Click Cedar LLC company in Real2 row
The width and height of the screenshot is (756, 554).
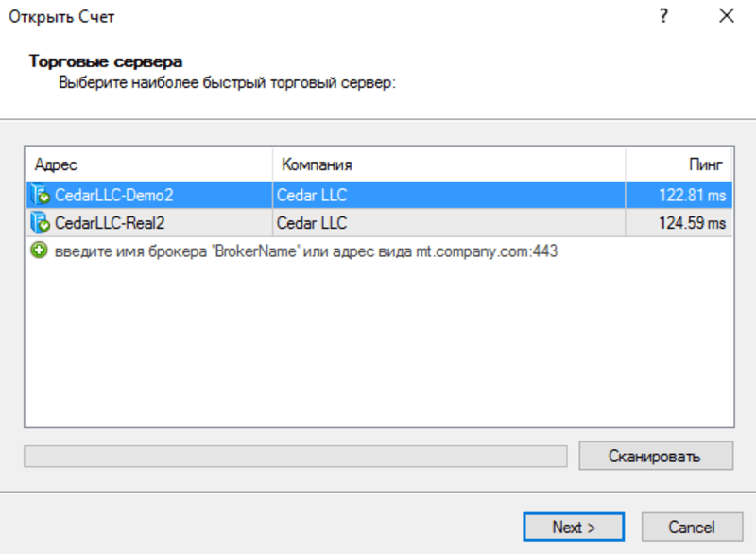click(x=312, y=223)
